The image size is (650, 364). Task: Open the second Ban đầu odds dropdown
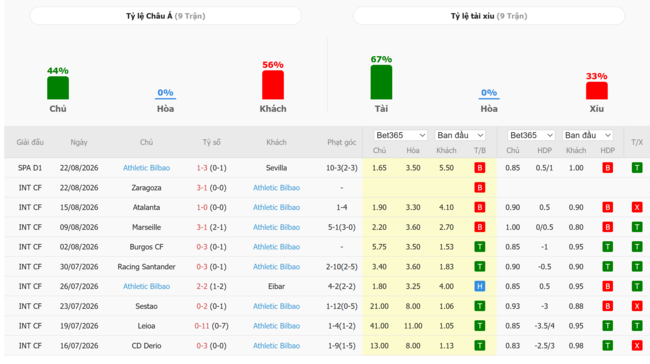(587, 135)
